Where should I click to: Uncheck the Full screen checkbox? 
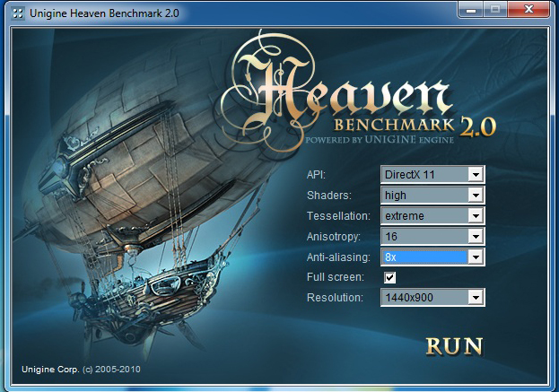tap(389, 277)
